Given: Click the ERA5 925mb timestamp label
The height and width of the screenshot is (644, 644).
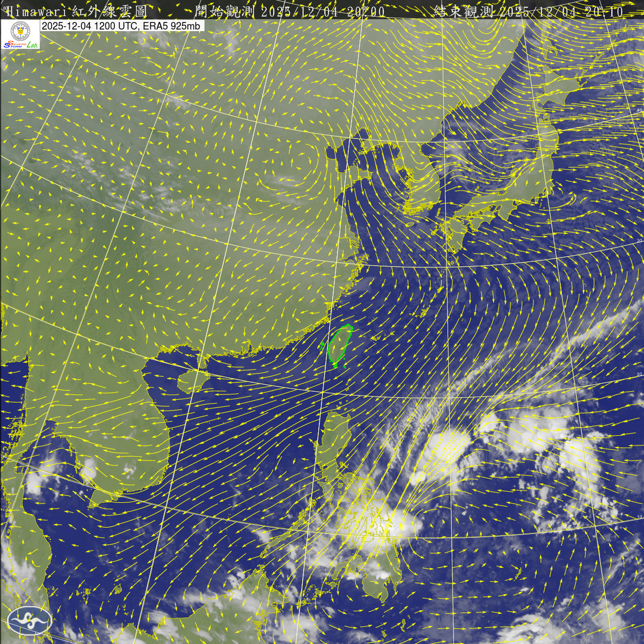Looking at the screenshot, I should 121,25.
